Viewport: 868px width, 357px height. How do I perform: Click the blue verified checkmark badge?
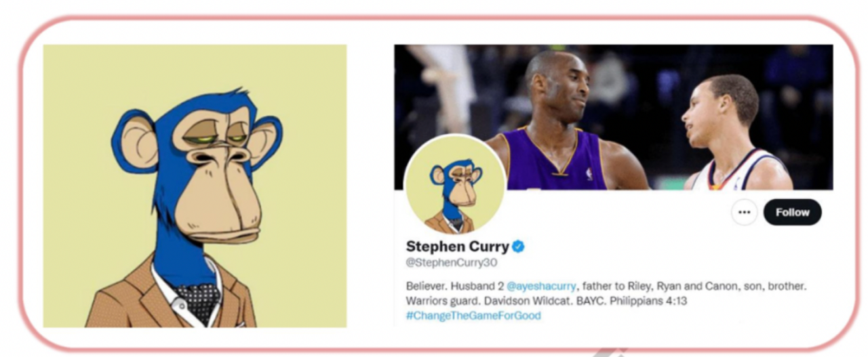(518, 247)
